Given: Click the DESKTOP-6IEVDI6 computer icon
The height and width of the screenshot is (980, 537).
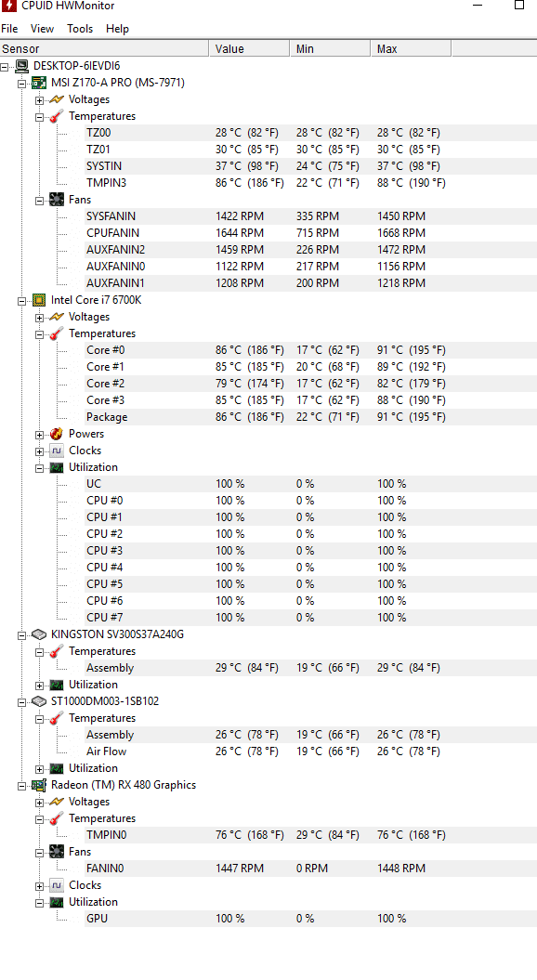Looking at the screenshot, I should coord(22,66).
